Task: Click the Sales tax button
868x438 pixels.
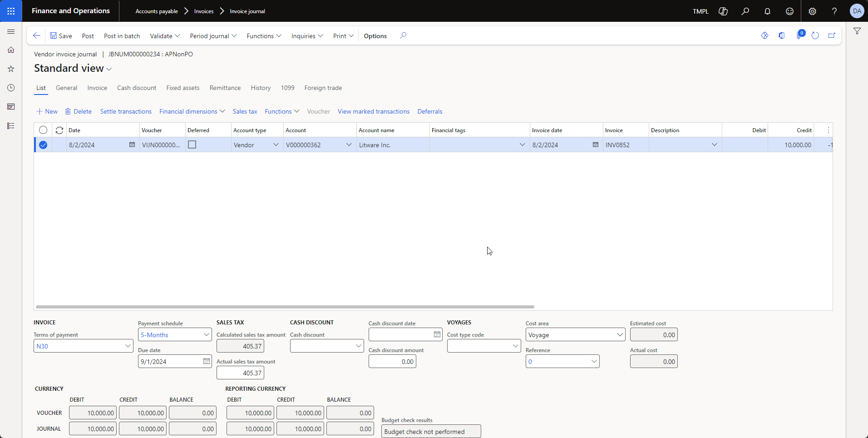Action: tap(245, 111)
